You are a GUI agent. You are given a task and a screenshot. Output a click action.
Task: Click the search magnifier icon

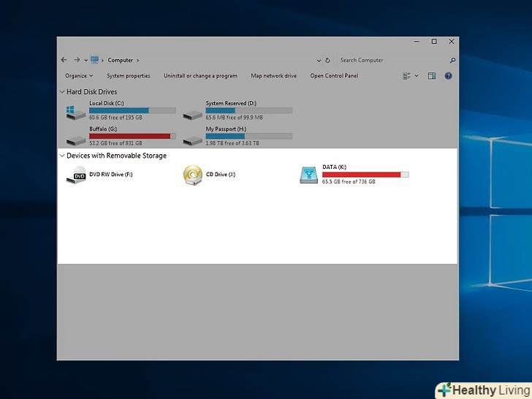tap(452, 61)
